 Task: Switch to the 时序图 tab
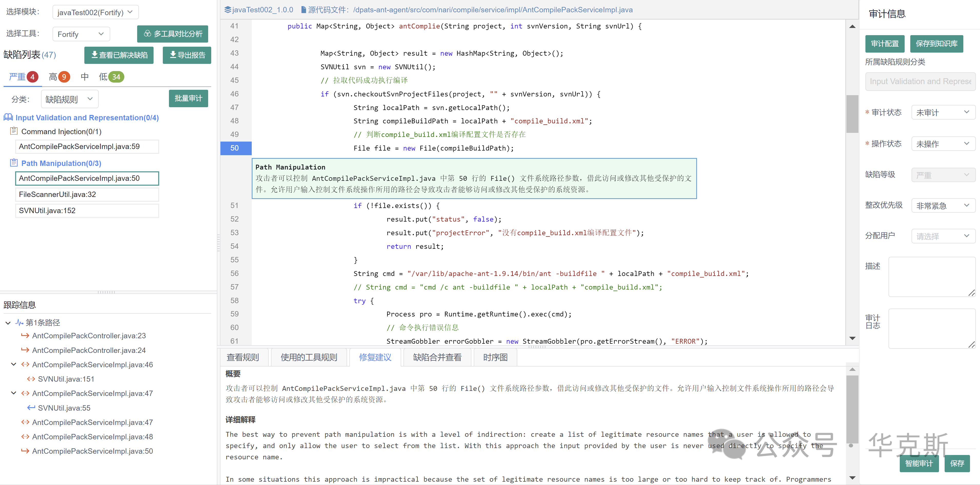click(495, 357)
